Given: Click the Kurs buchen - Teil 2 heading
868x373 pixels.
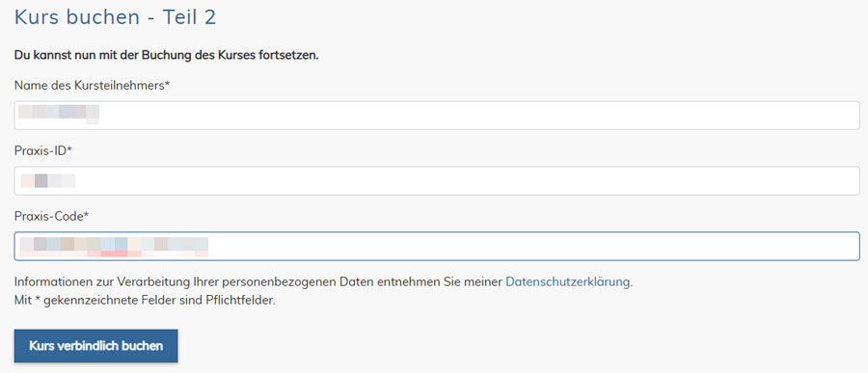Looking at the screenshot, I should 115,17.
